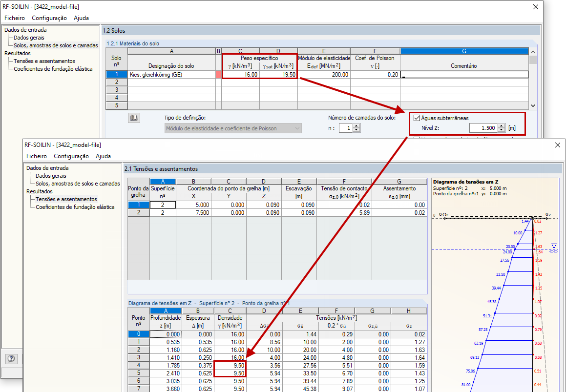Select Tensões e assentamentos in back window tree
566x392 pixels.
(x=44, y=61)
